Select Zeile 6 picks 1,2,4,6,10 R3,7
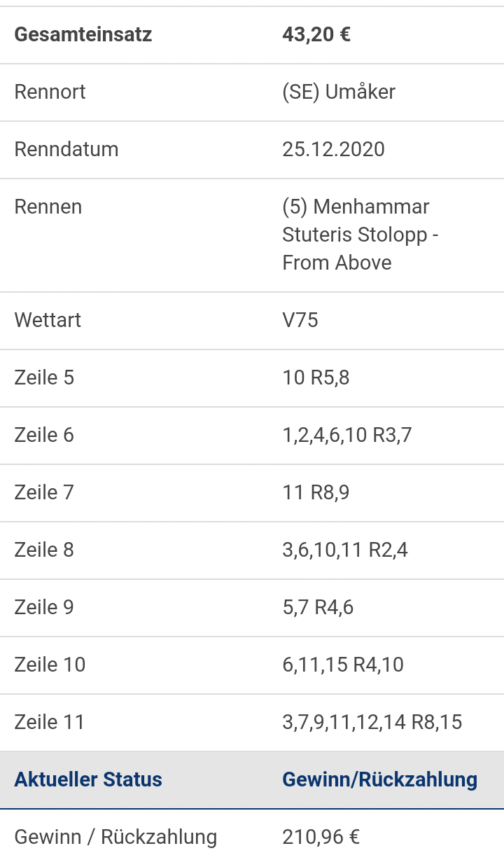This screenshot has width=504, height=860. click(347, 435)
